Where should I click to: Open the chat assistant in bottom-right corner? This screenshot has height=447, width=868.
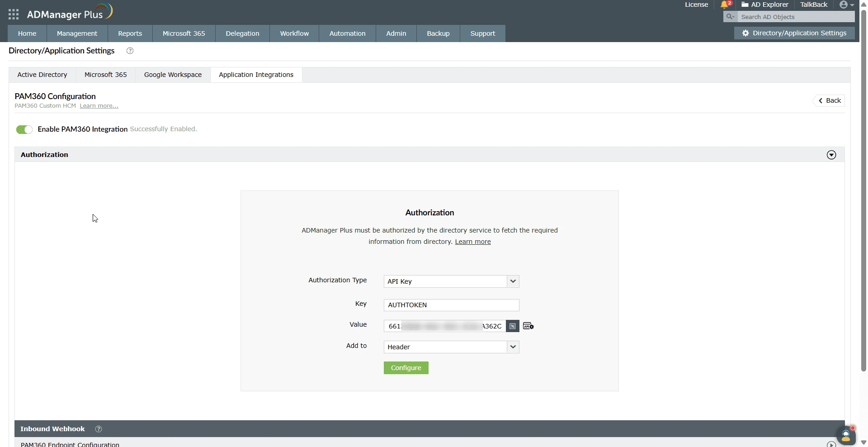(x=846, y=435)
